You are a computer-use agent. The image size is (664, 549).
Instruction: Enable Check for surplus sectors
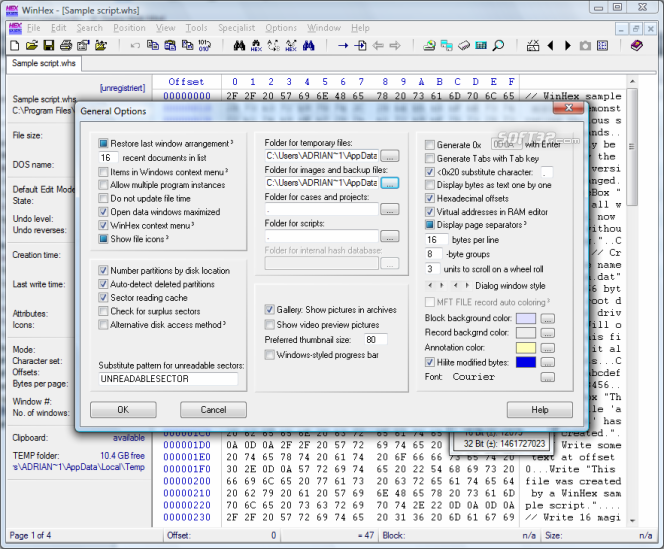tap(103, 311)
